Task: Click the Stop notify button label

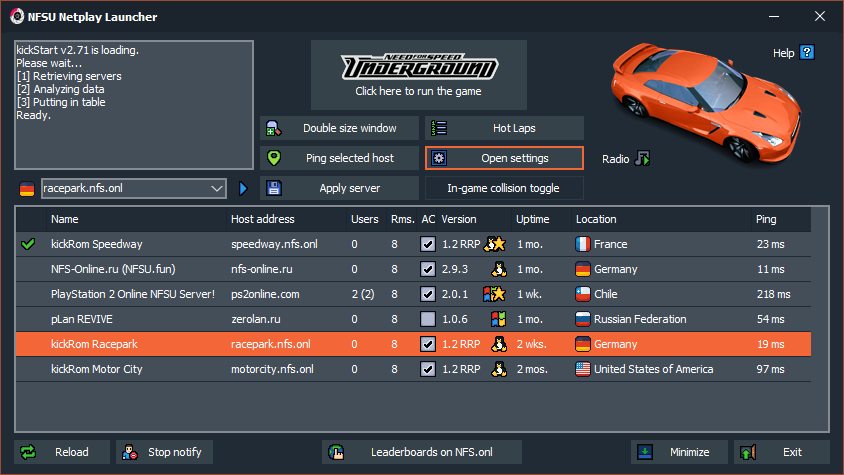Action: (174, 452)
